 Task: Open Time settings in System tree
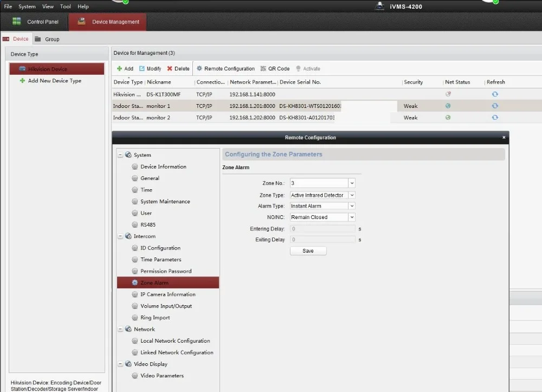146,190
